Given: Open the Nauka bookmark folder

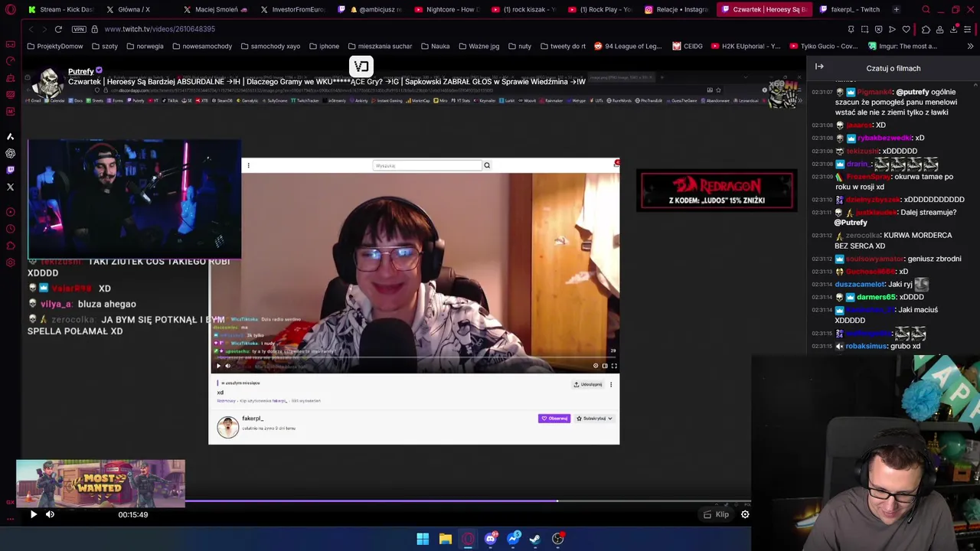Looking at the screenshot, I should [x=435, y=46].
